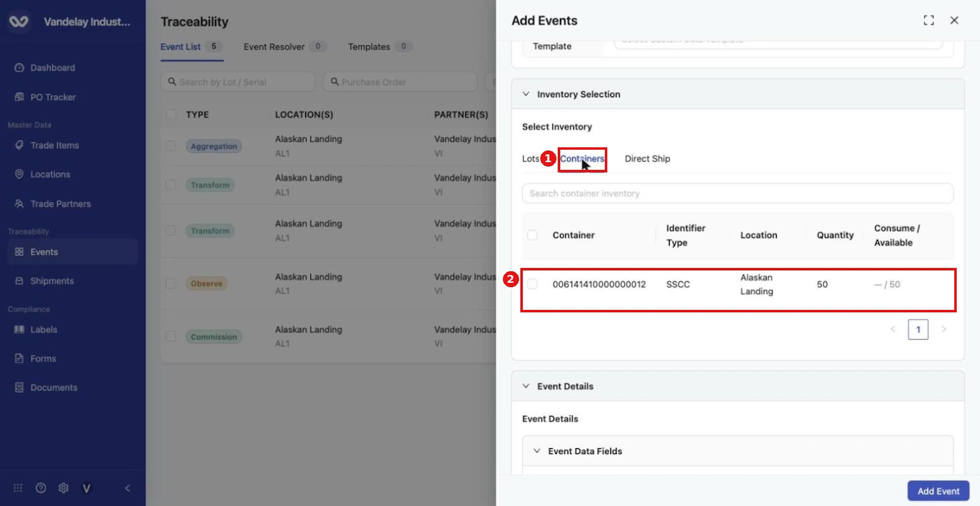Click the lot/serial search magnifier icon
The image size is (980, 506).
(x=172, y=81)
